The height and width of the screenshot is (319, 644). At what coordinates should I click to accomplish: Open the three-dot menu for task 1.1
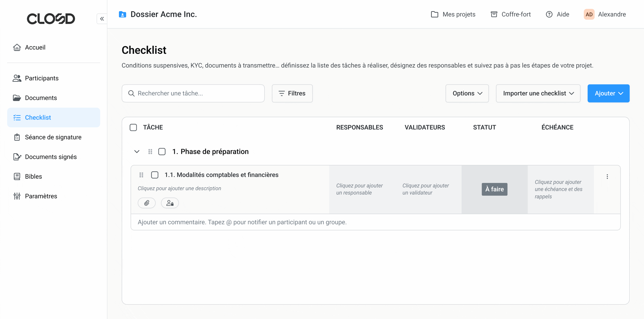(x=607, y=177)
